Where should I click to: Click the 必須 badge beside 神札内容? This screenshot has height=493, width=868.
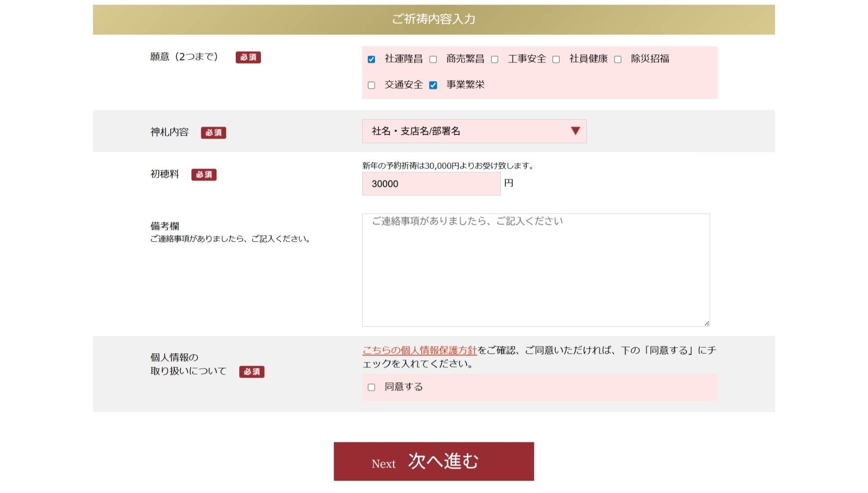coord(213,132)
